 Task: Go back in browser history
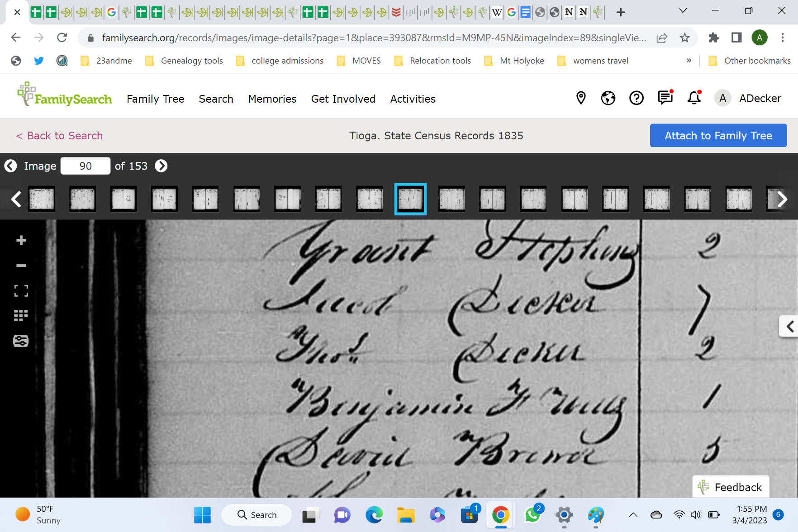click(x=16, y=38)
